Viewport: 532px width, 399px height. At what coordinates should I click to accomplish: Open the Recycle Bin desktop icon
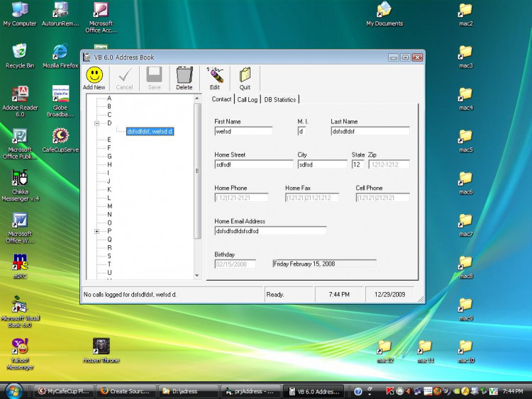coord(20,56)
